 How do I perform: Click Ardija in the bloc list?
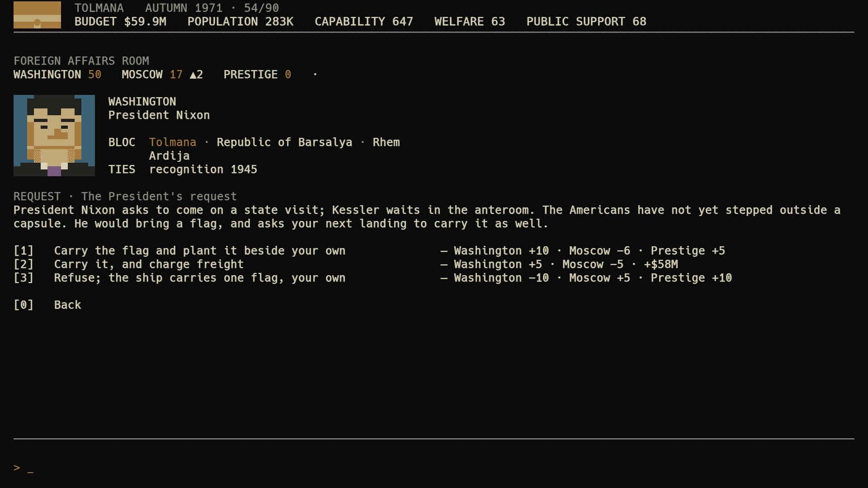[x=169, y=156]
